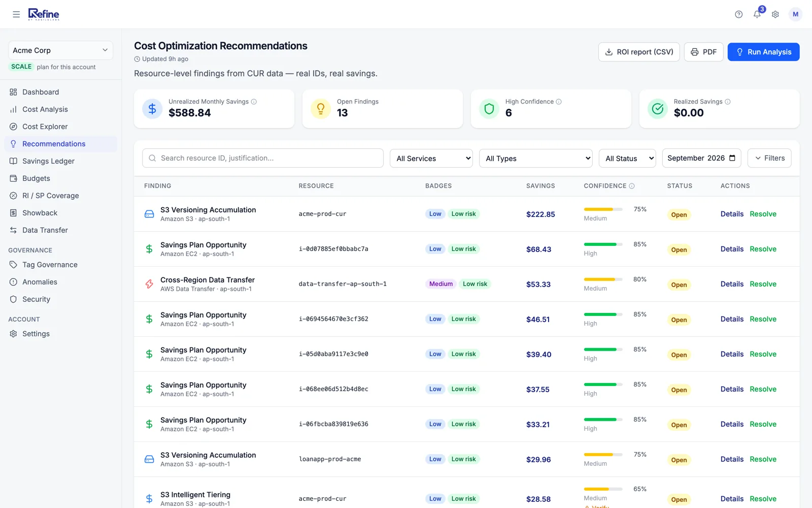Open the All Services dropdown
The image size is (812, 508).
pyautogui.click(x=431, y=158)
